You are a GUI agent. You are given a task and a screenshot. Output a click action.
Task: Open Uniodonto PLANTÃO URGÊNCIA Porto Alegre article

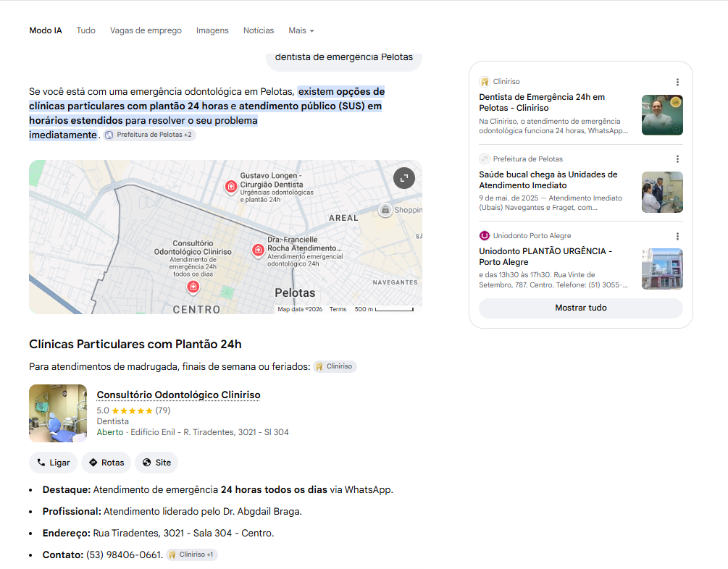[545, 257]
